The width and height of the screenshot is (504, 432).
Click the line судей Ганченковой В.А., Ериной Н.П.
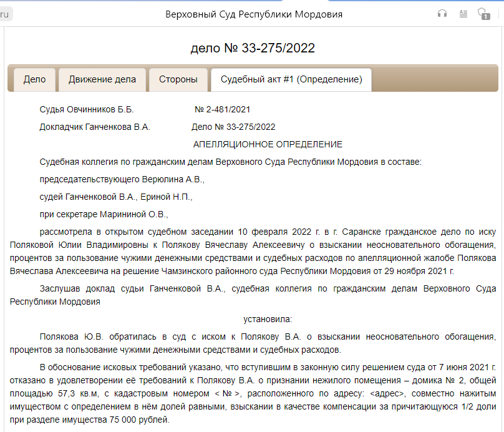pyautogui.click(x=116, y=197)
